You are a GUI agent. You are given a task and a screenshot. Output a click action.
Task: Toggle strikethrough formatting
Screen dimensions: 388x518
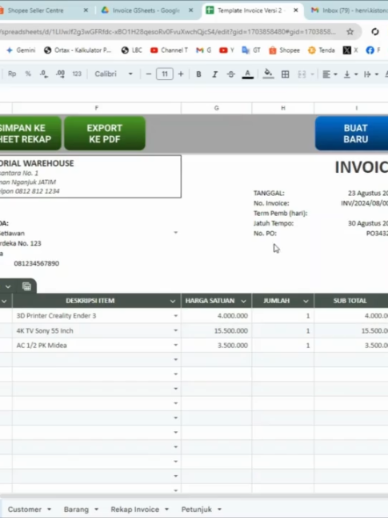231,74
